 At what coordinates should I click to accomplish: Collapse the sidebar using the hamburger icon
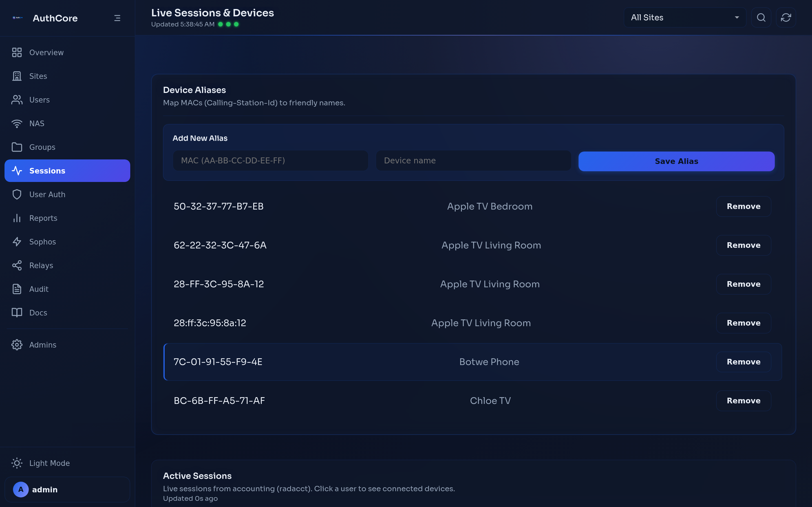(117, 18)
